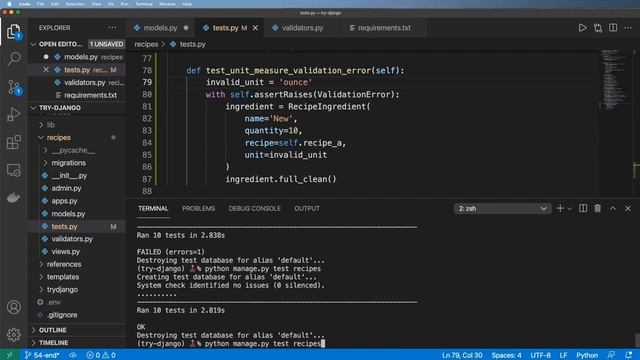
Task: Select language mode Python in status bar
Action: [587, 355]
